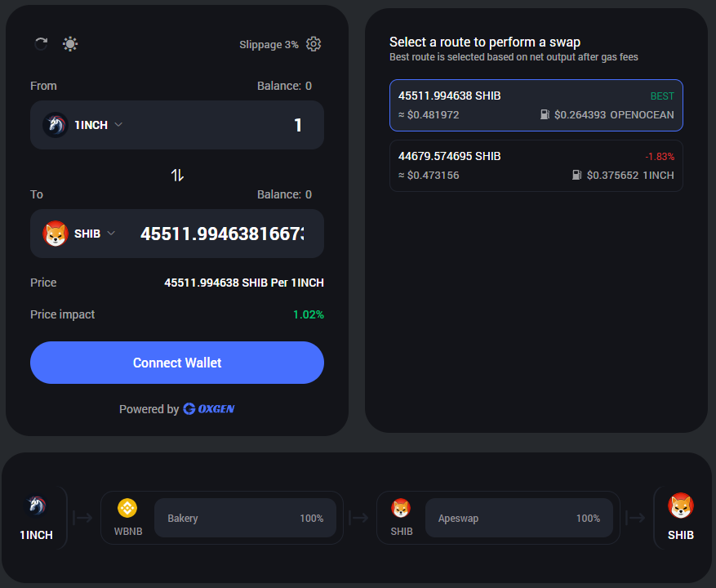Open slippage settings gear icon
Screen dimensions: 716x588
coord(314,44)
